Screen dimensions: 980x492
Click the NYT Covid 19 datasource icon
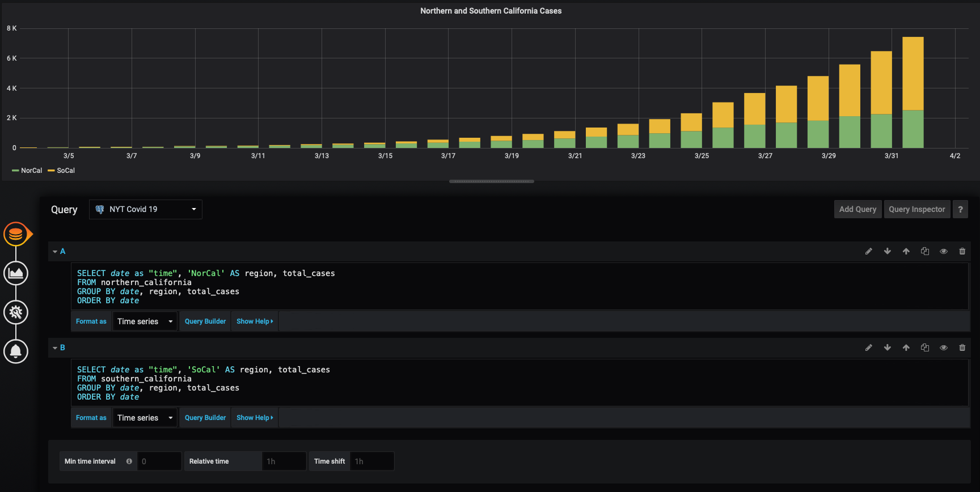[x=100, y=209]
